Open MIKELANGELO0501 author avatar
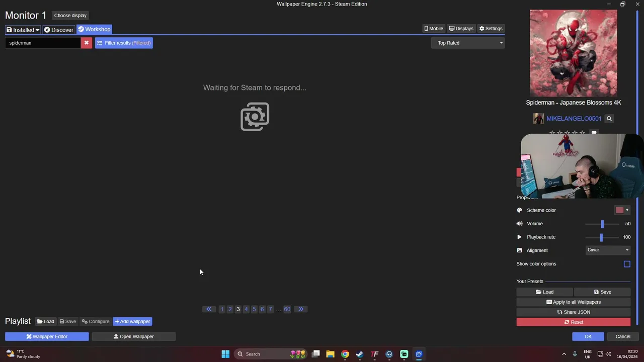This screenshot has width=644, height=362. [538, 119]
